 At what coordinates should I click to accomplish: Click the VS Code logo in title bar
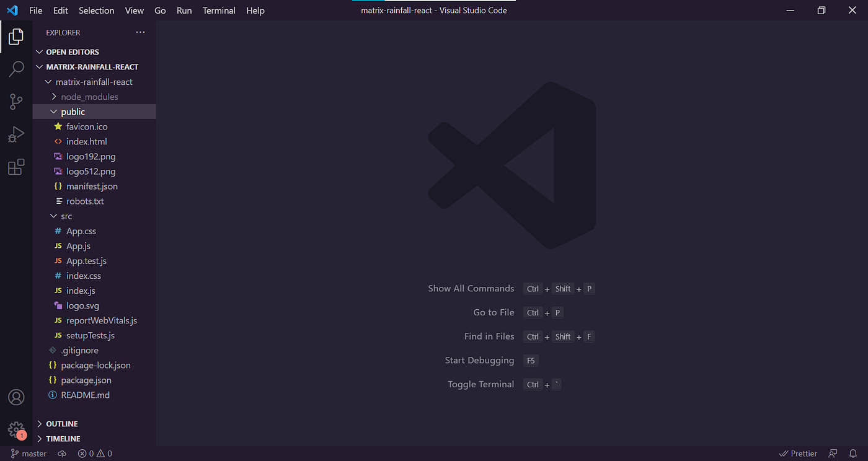(12, 10)
